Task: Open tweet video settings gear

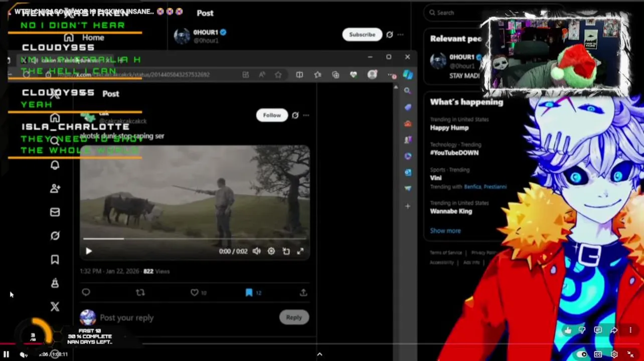Action: pos(271,251)
